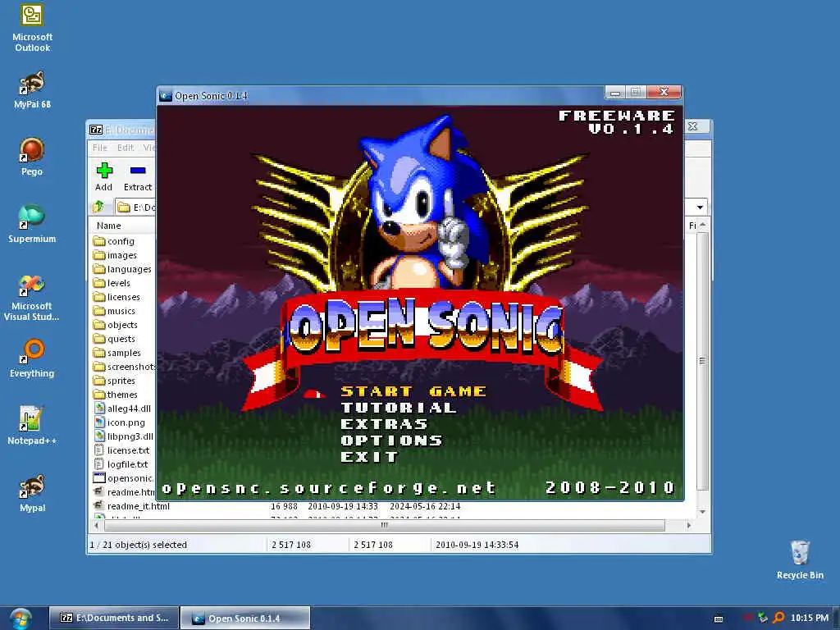Choose TUTORIAL in Open Sonic menu
This screenshot has width=840, height=630.
click(399, 408)
